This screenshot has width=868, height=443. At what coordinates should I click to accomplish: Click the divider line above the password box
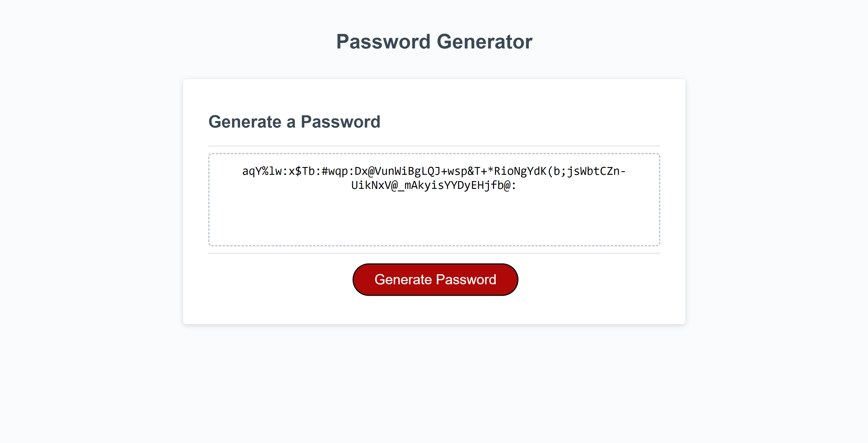point(434,145)
